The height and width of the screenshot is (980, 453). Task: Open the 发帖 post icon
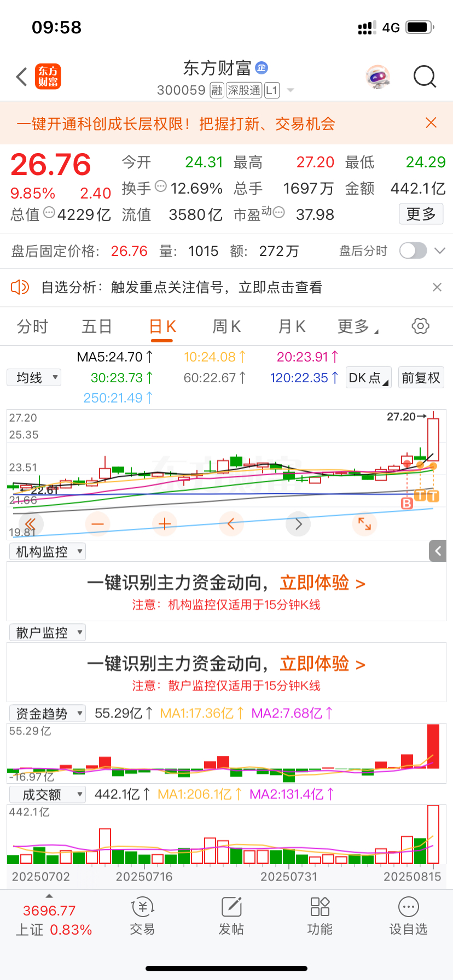[231, 916]
